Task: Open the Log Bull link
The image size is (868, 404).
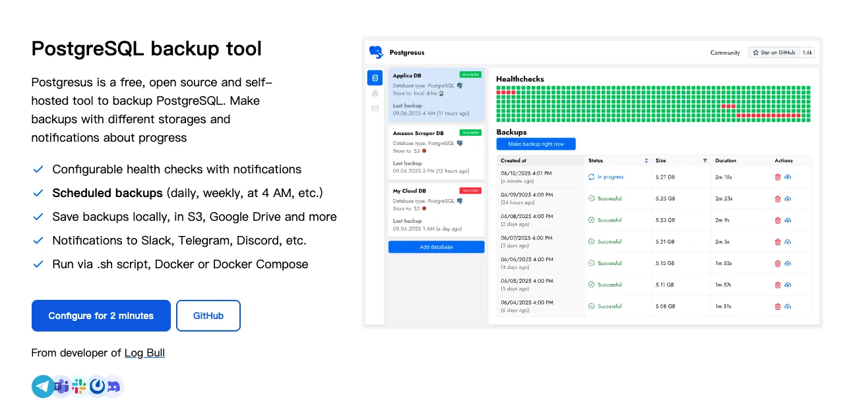Action: [x=144, y=353]
